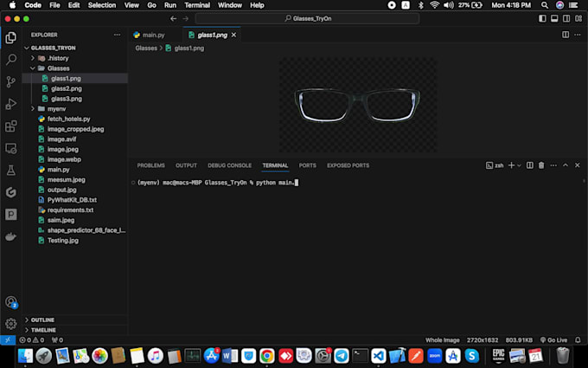588x368 pixels.
Task: Open the Docker view in activity bar
Action: point(11,236)
